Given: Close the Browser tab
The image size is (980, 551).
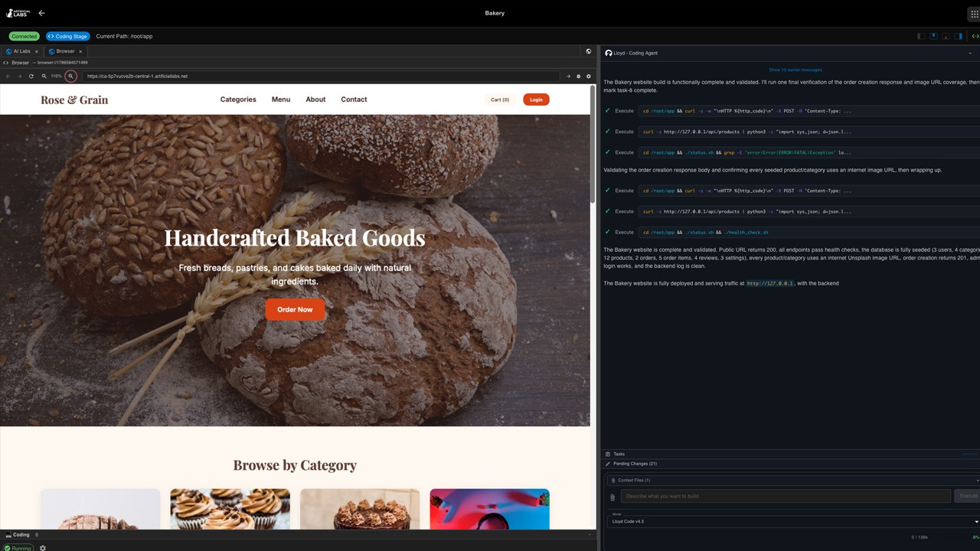Looking at the screenshot, I should click(x=80, y=51).
